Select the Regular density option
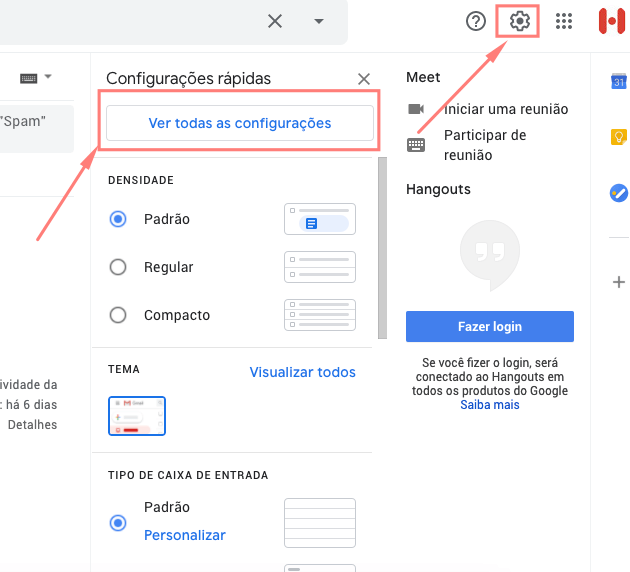The image size is (630, 572). tap(118, 267)
